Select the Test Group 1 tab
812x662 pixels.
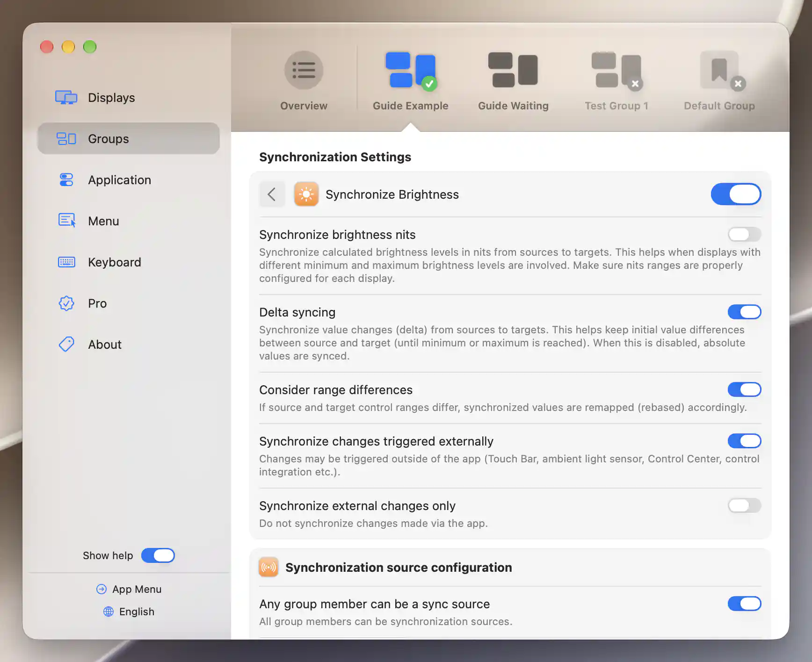pyautogui.click(x=616, y=81)
